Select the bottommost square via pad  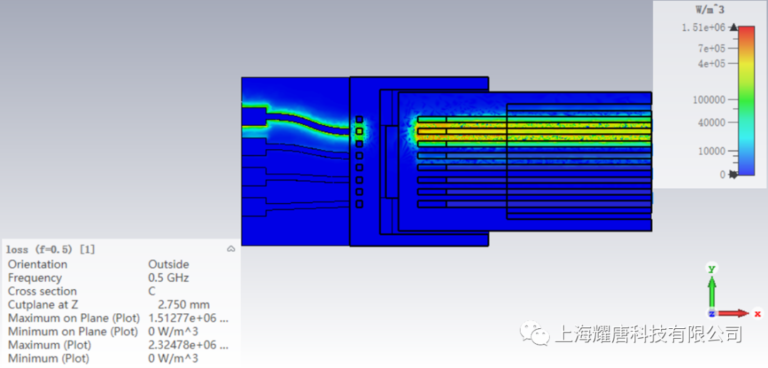click(x=359, y=204)
